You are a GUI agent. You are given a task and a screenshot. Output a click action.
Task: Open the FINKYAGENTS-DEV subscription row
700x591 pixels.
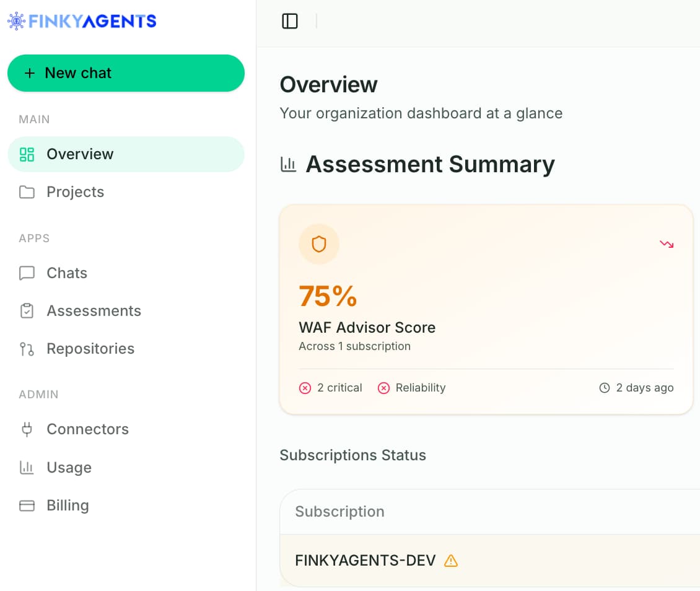(x=365, y=560)
